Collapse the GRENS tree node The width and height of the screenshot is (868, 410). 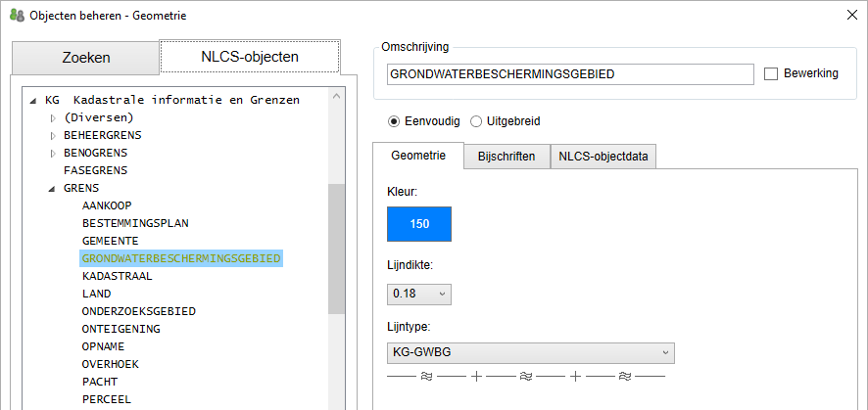(x=54, y=188)
